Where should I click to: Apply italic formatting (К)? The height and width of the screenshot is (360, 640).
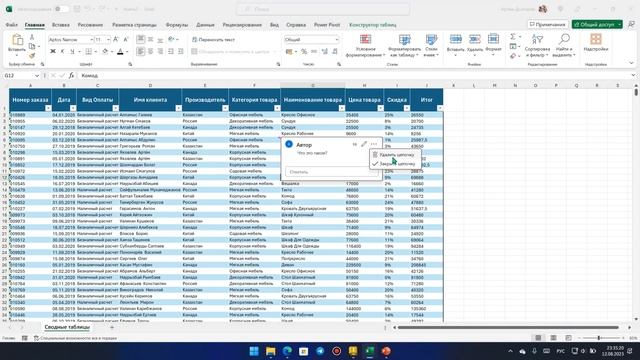pyautogui.click(x=62, y=51)
